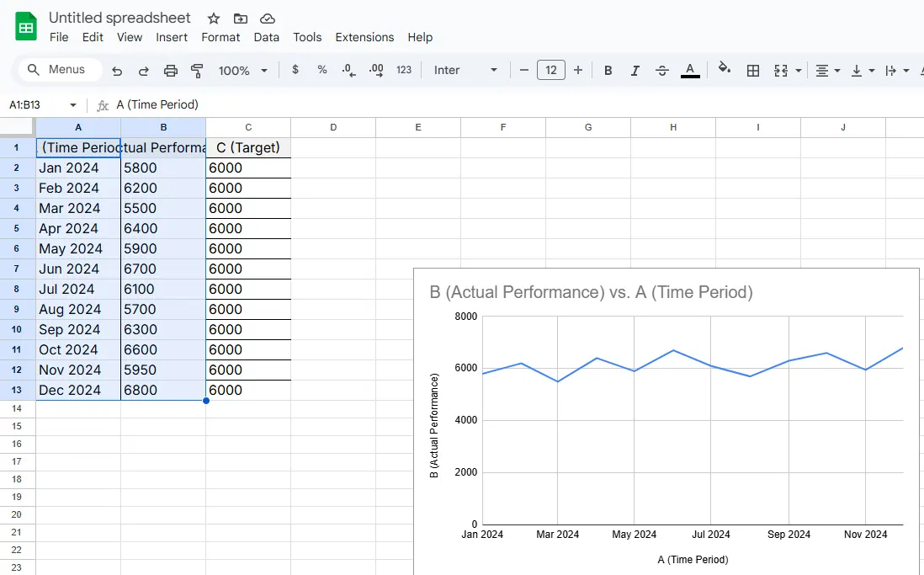Click the redo arrow icon

(x=144, y=71)
